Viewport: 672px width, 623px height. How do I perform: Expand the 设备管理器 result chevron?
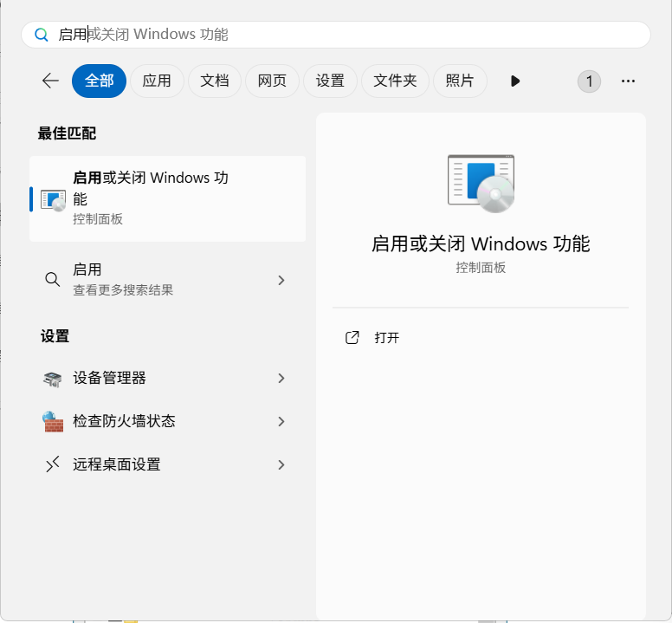(281, 379)
